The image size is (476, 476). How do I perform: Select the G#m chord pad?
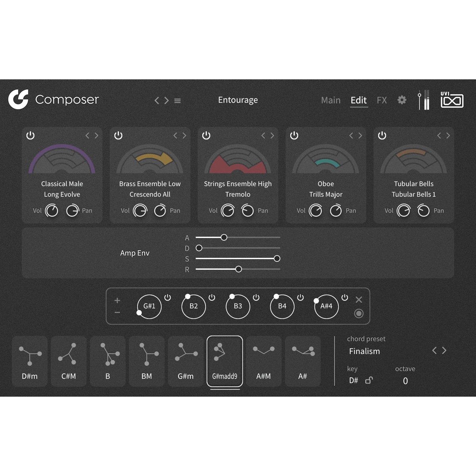coord(186,361)
